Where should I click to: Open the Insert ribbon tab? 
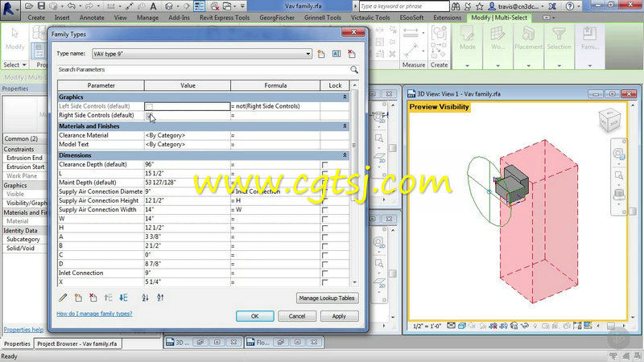tap(62, 18)
